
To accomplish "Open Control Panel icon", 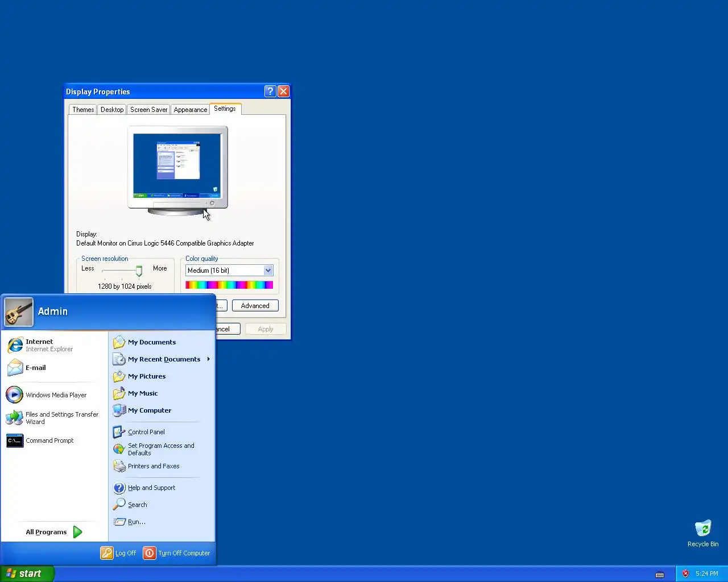I will click(119, 432).
